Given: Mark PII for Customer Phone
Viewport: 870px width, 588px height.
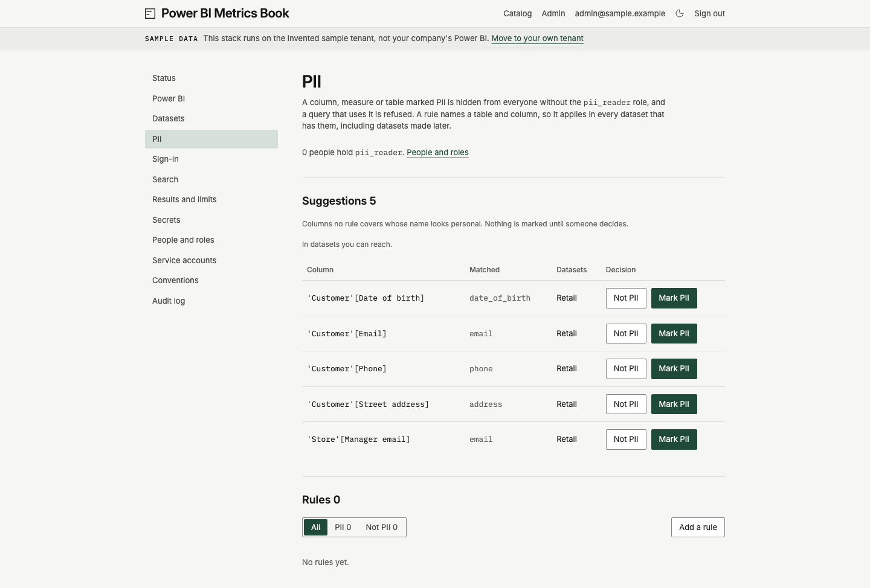Looking at the screenshot, I should click(674, 369).
